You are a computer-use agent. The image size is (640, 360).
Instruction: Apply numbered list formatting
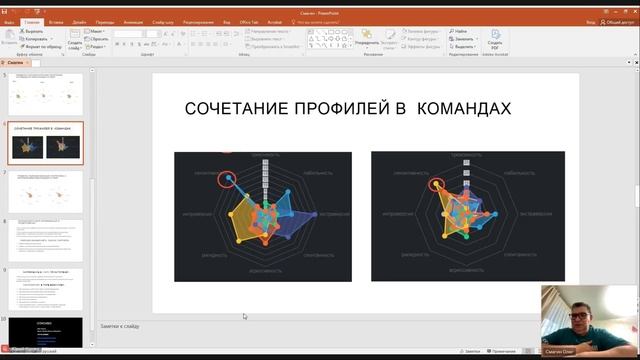[205, 34]
